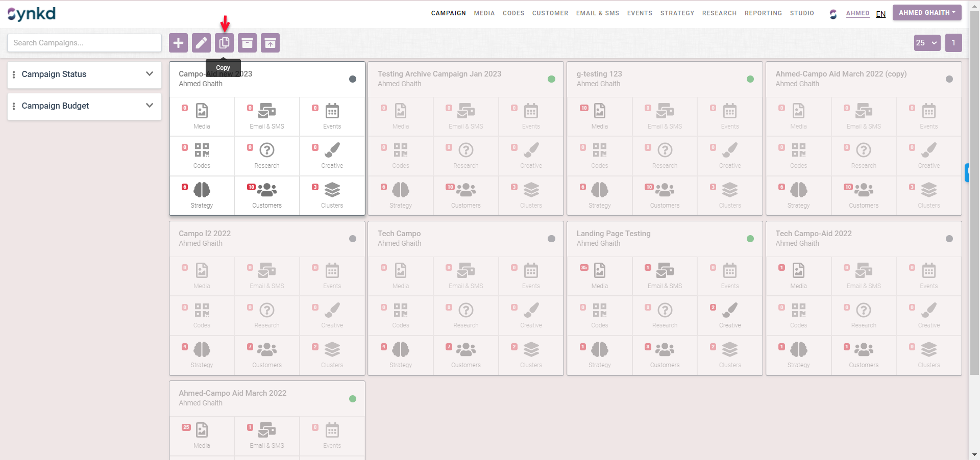Open the 25 per page dropdown

coord(926,43)
